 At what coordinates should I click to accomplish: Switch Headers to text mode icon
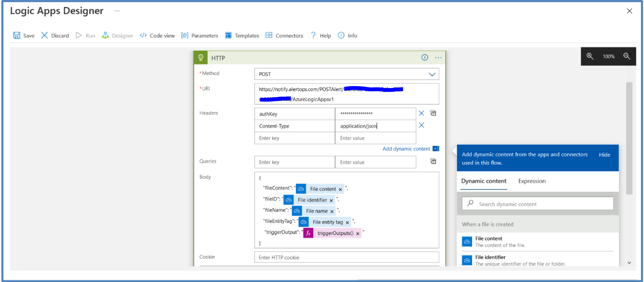tap(434, 113)
